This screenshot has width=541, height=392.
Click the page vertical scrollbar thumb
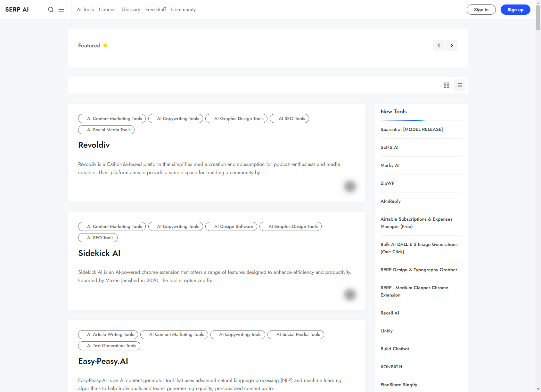538,18
